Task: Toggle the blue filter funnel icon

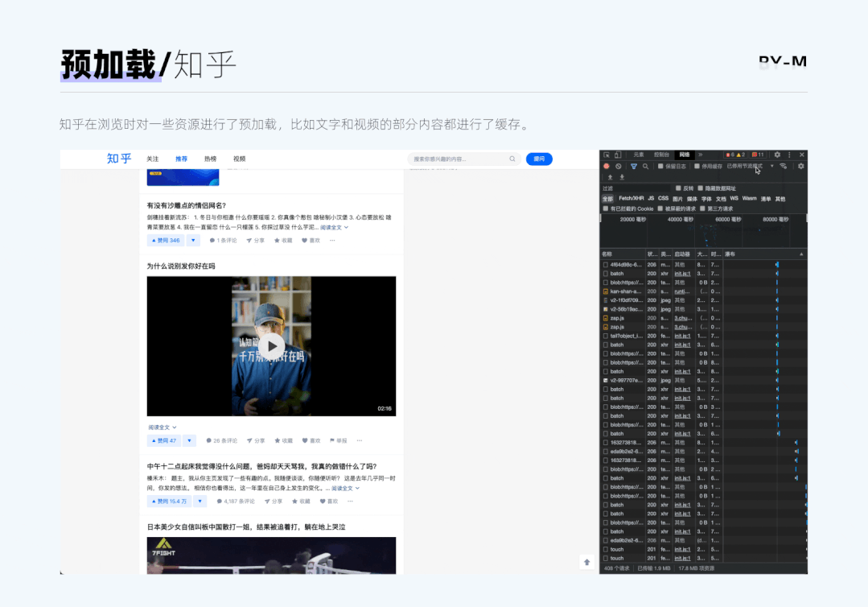Action: [634, 166]
